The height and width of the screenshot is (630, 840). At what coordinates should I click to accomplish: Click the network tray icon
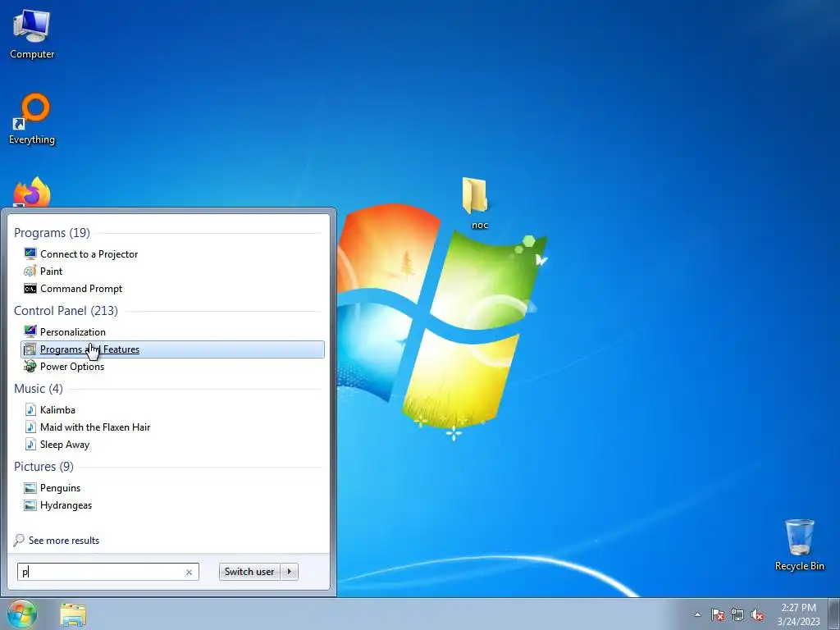pos(737,614)
